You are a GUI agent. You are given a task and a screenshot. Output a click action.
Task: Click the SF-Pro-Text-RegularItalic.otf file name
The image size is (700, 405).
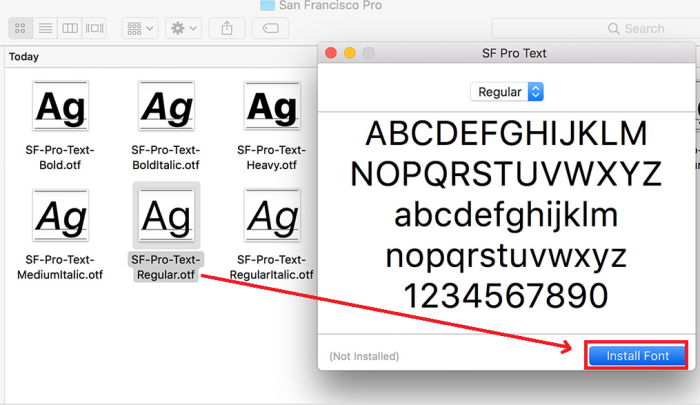pos(271,267)
